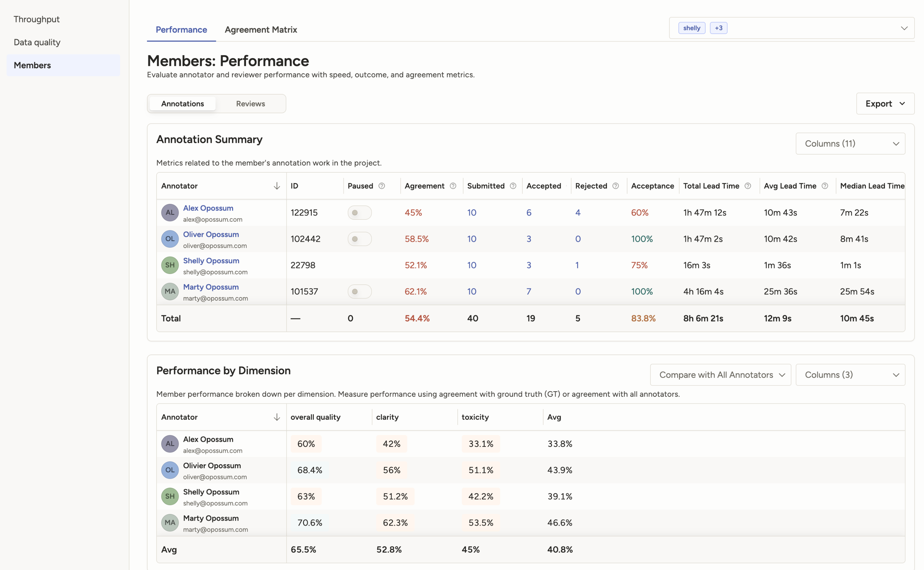This screenshot has height=570, width=924.
Task: Click Alex's Accepted count 6
Action: pyautogui.click(x=528, y=213)
